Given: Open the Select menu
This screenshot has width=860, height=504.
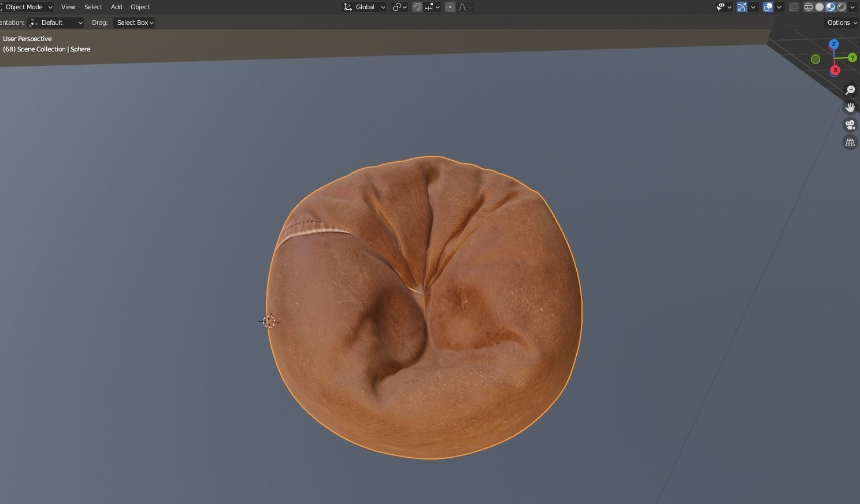Looking at the screenshot, I should pos(93,7).
